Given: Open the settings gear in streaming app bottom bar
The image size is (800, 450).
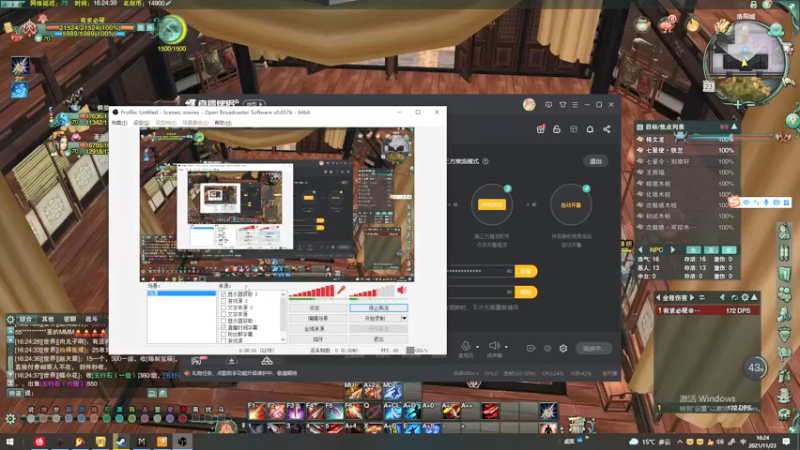Looking at the screenshot, I should 563,348.
